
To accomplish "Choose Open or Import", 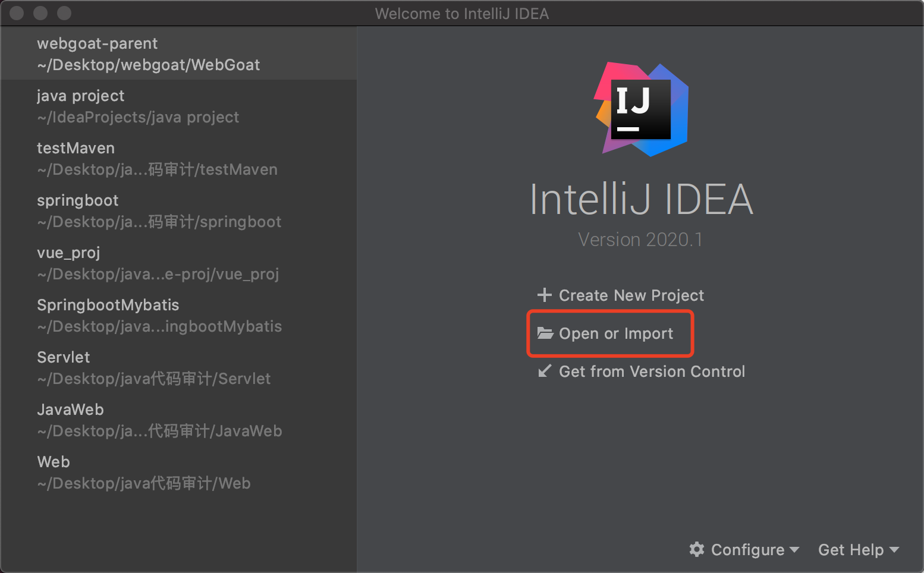I will point(616,333).
